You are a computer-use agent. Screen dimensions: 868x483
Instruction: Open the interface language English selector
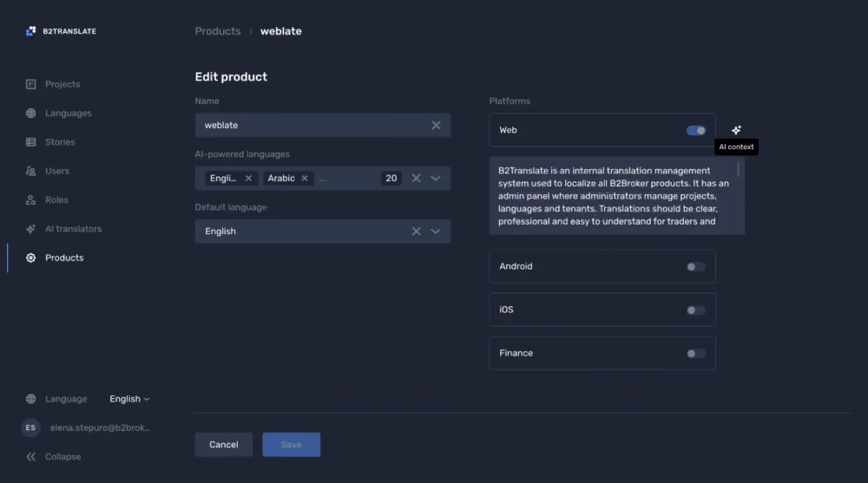[129, 399]
